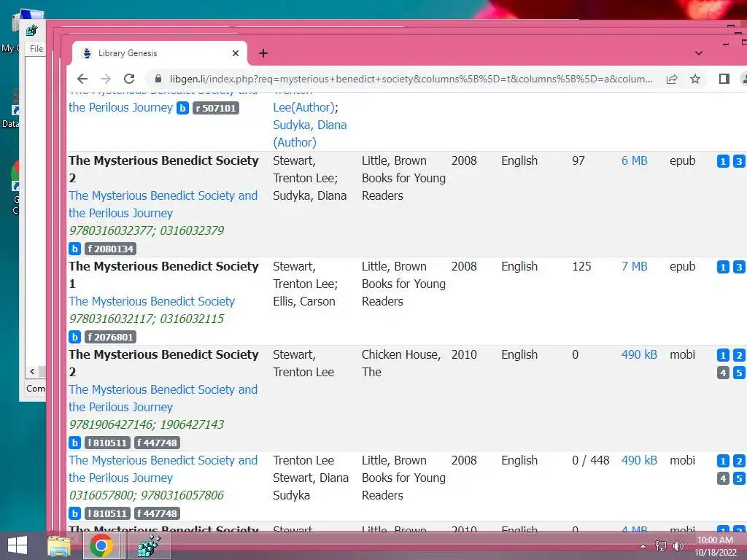The height and width of the screenshot is (560, 747).
Task: Open a new browser tab
Action: click(263, 53)
